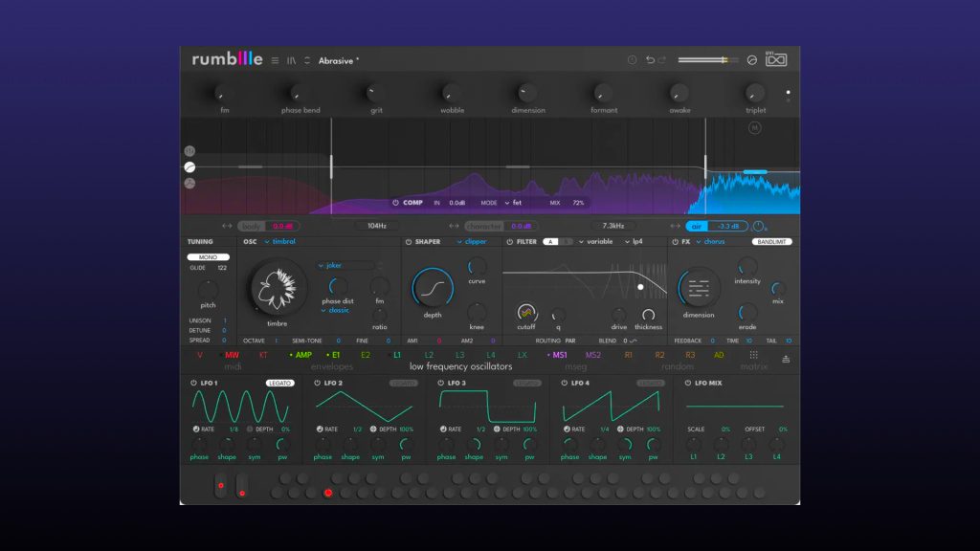Toggle LFO 3 LEGATO button
980x551 pixels.
[527, 383]
